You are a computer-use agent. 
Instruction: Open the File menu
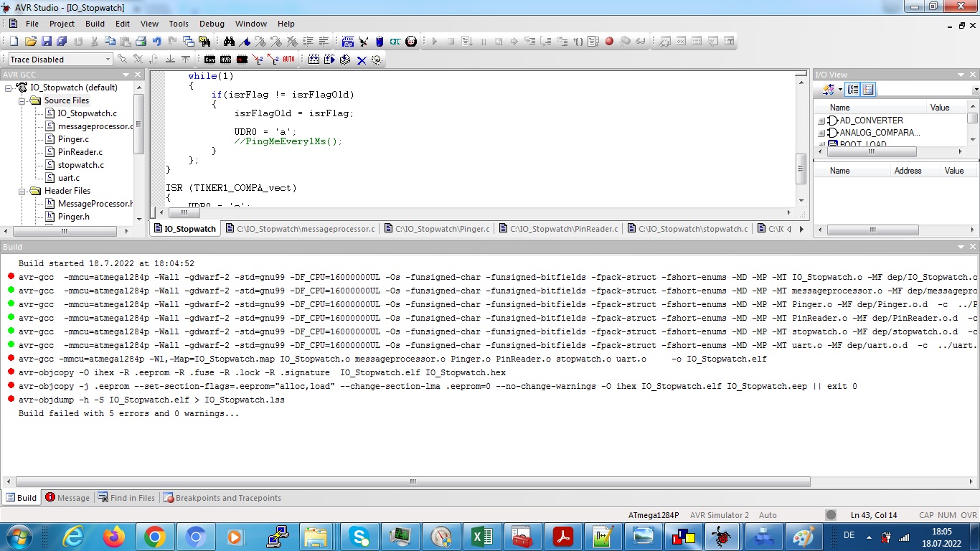point(32,24)
